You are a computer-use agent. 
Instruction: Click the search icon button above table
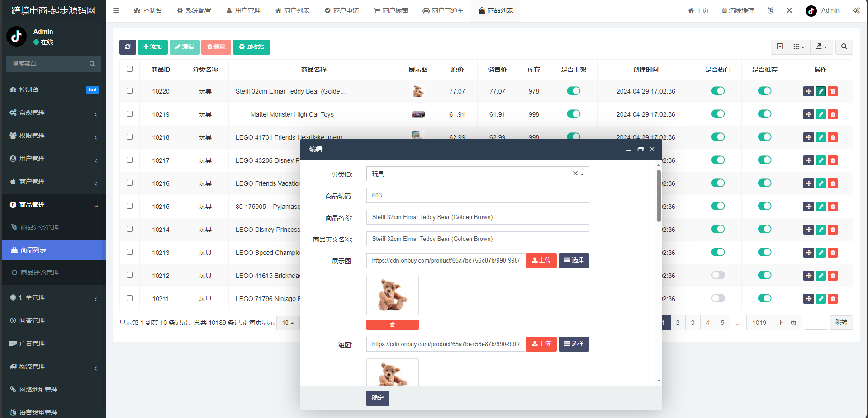pyautogui.click(x=844, y=47)
